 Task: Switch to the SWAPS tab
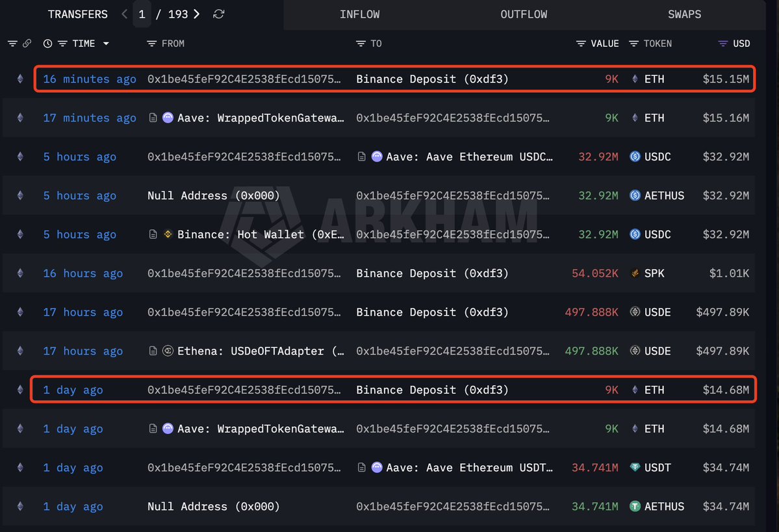click(685, 14)
